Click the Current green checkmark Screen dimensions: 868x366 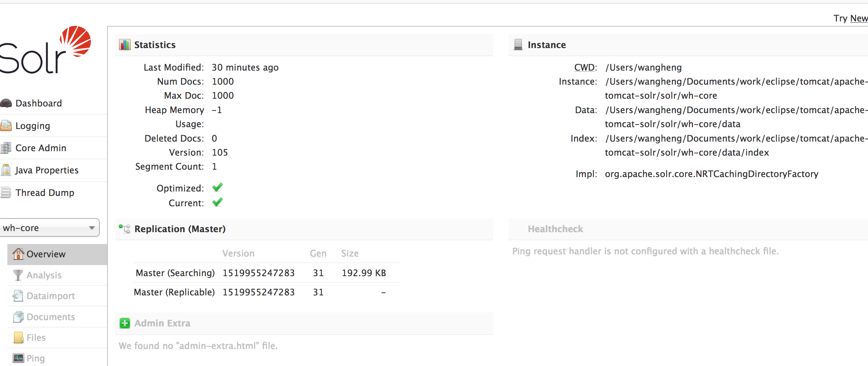coord(218,202)
